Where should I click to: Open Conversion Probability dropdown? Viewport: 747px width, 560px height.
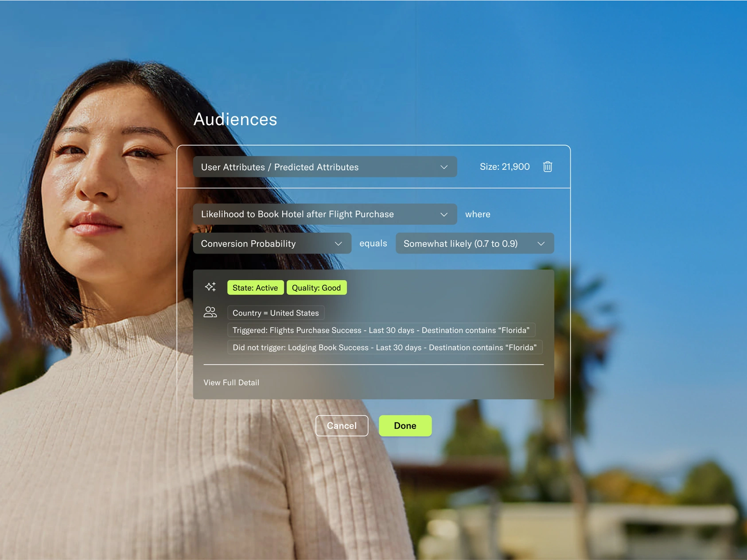point(272,243)
